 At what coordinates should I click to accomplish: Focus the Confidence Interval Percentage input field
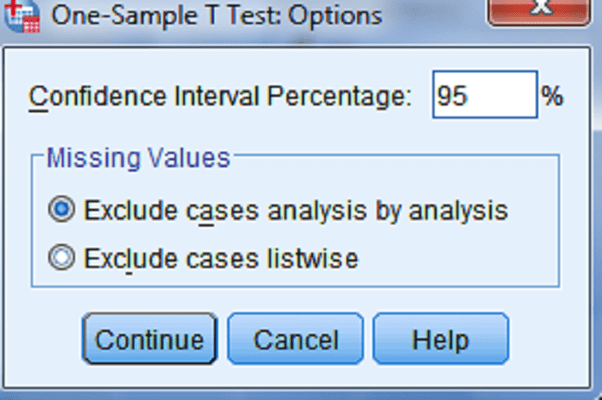(485, 94)
